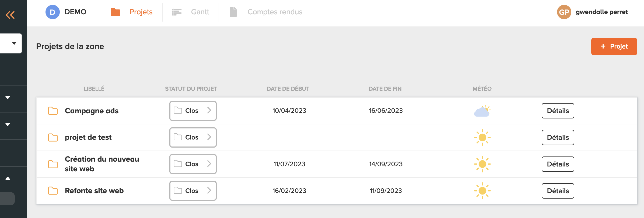Create a new project with + Projet button
Viewport: 644px width, 218px height.
tap(614, 46)
